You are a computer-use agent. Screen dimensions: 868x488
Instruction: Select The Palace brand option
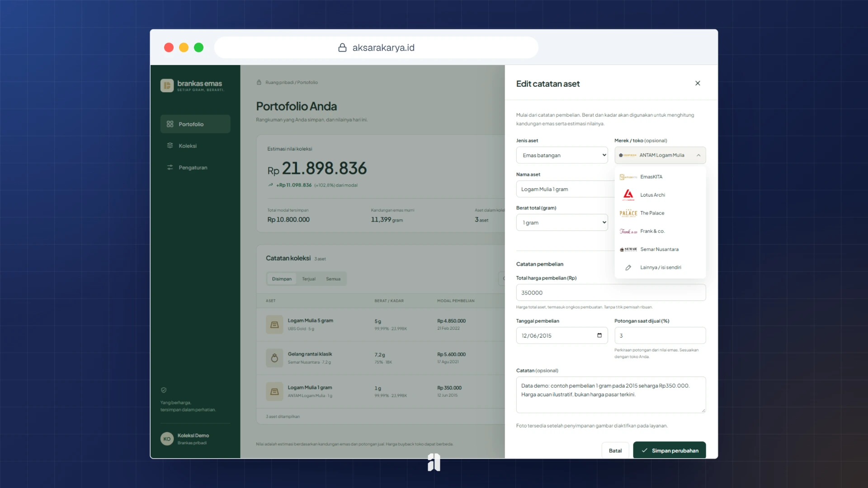point(660,213)
